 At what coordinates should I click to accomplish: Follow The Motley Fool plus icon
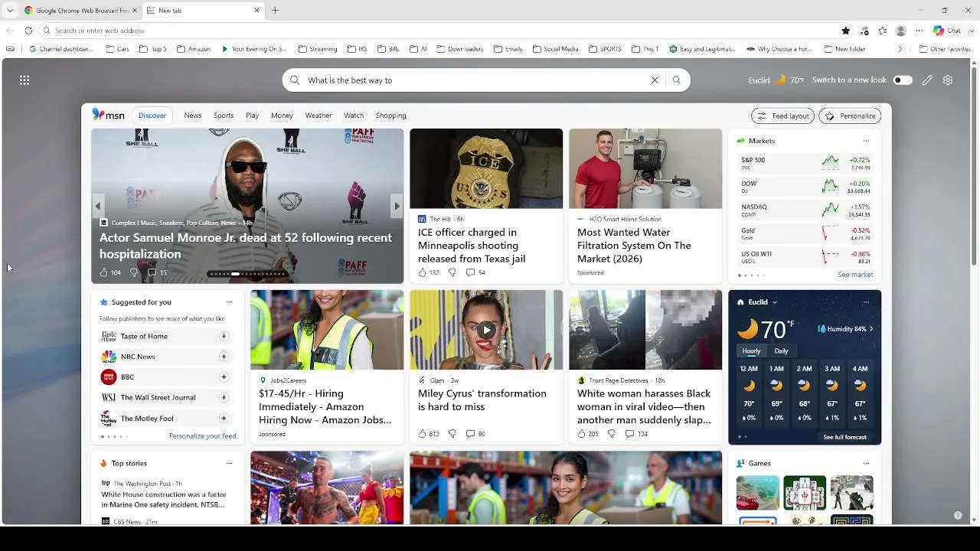(224, 419)
